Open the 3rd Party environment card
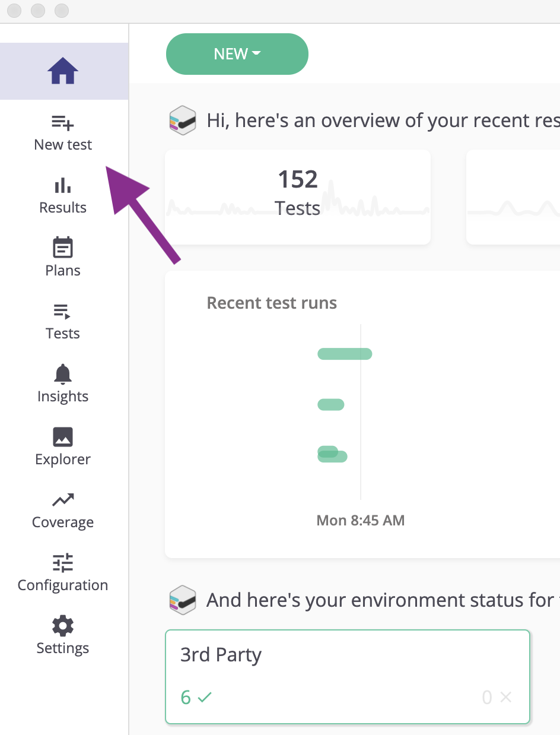This screenshot has height=735, width=560. (348, 677)
